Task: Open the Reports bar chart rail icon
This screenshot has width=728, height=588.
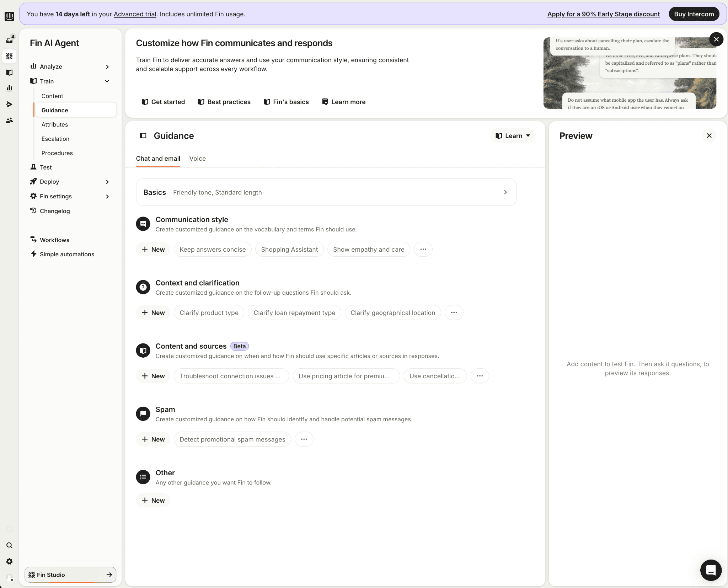Action: pyautogui.click(x=9, y=88)
